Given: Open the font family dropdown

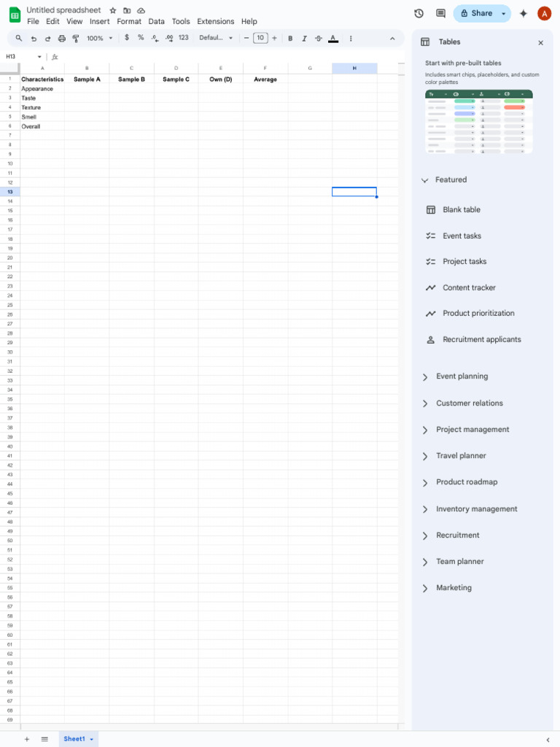Looking at the screenshot, I should click(216, 38).
